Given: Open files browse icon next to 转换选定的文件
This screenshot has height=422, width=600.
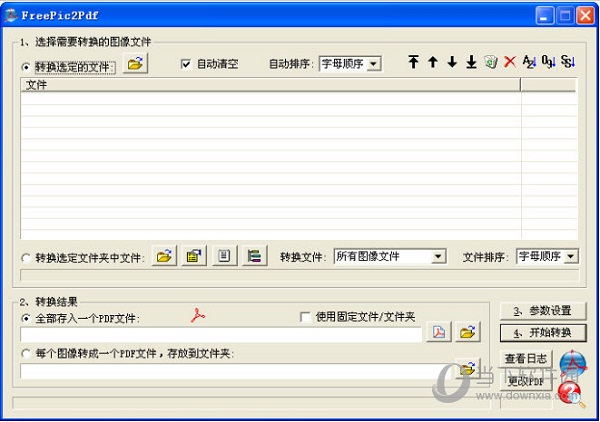Looking at the screenshot, I should pos(135,64).
